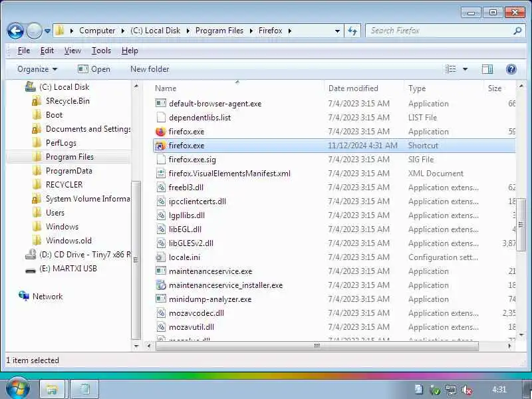Select the Documents and Settings folder
532x399 pixels.
88,129
